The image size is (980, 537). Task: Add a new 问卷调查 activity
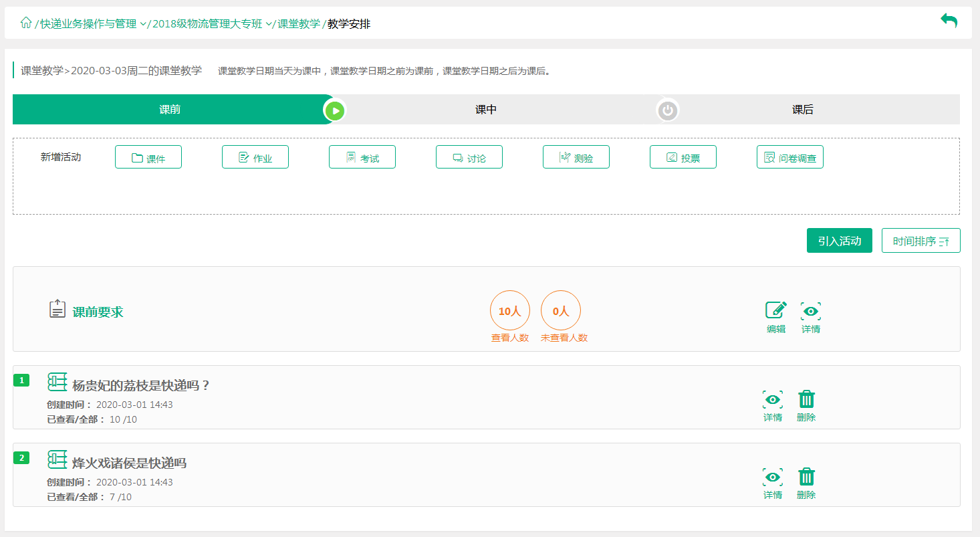click(789, 157)
